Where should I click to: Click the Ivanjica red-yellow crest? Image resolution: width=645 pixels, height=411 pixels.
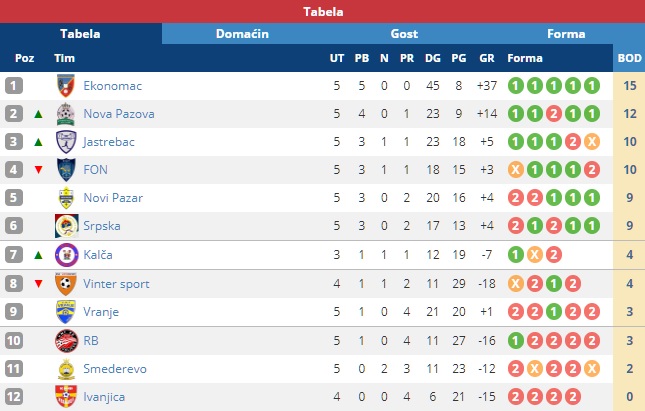tap(66, 397)
